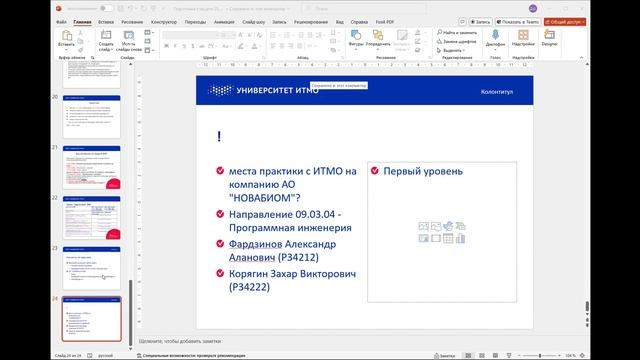Image resolution: width=640 pixels, height=360 pixels.
Task: Toggle text shadow (S) formatting
Action: (x=193, y=46)
